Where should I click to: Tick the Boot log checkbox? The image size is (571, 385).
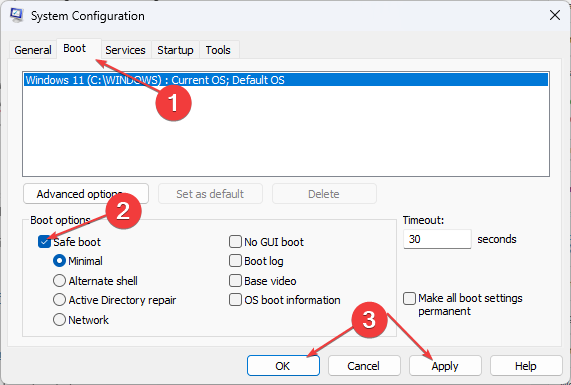(235, 261)
